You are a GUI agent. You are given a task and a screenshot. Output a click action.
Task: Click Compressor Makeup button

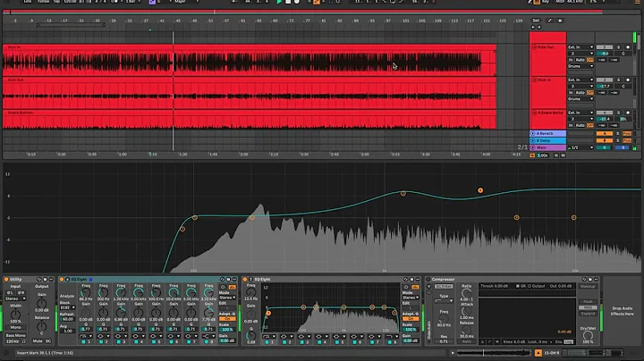588,286
